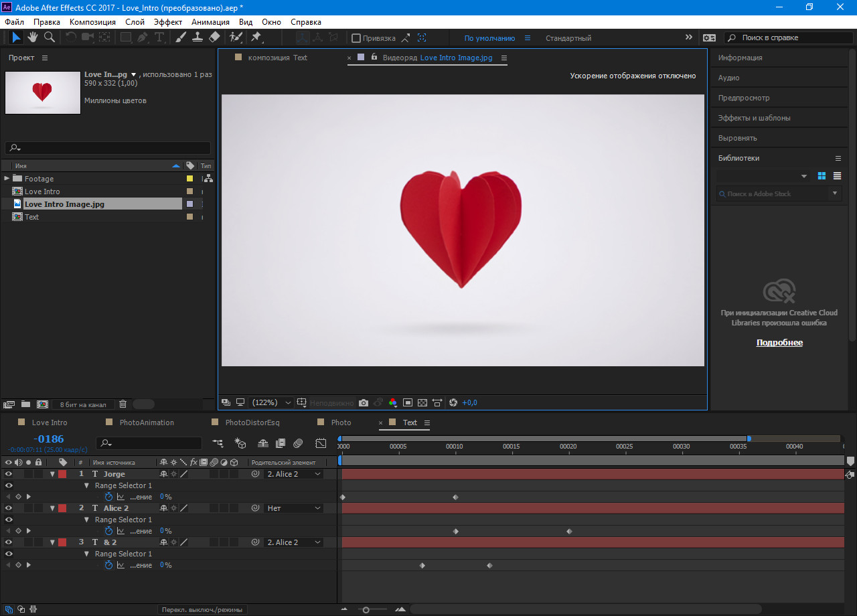Screen dimensions: 857x616
Task: Expand the workspace overflow chevron
Action: [689, 37]
